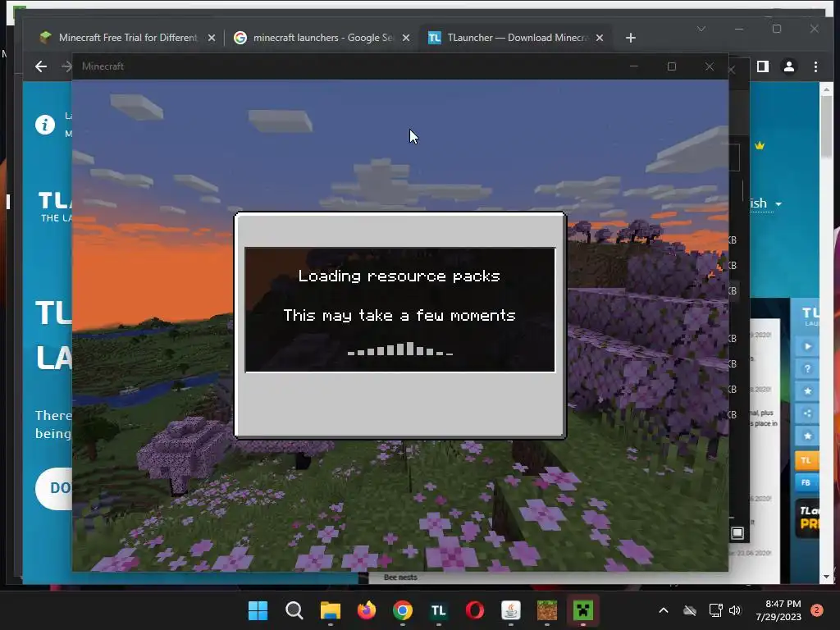This screenshot has width=840, height=630.
Task: Open a new Chrome tab
Action: (631, 38)
